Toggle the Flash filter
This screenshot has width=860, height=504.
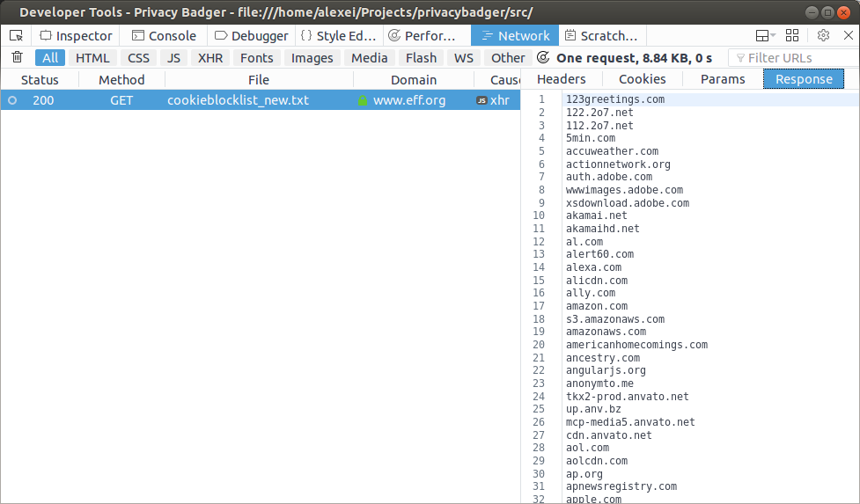[421, 57]
